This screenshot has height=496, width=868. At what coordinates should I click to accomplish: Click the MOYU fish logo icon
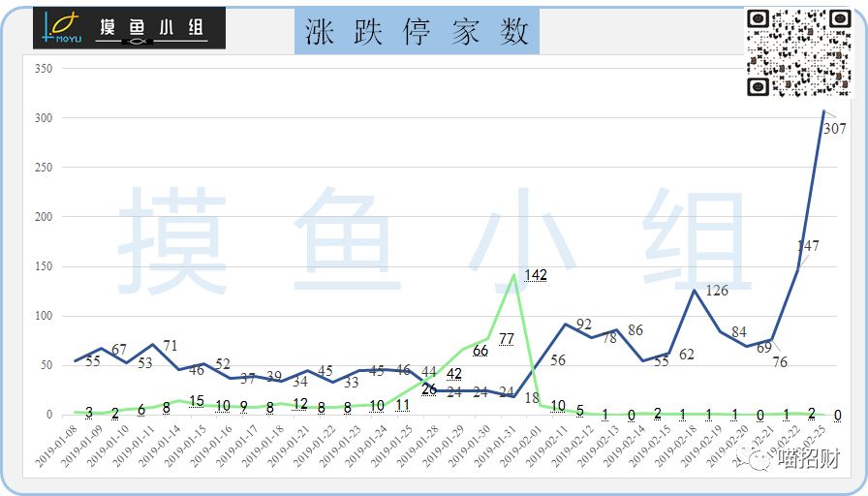pos(63,28)
